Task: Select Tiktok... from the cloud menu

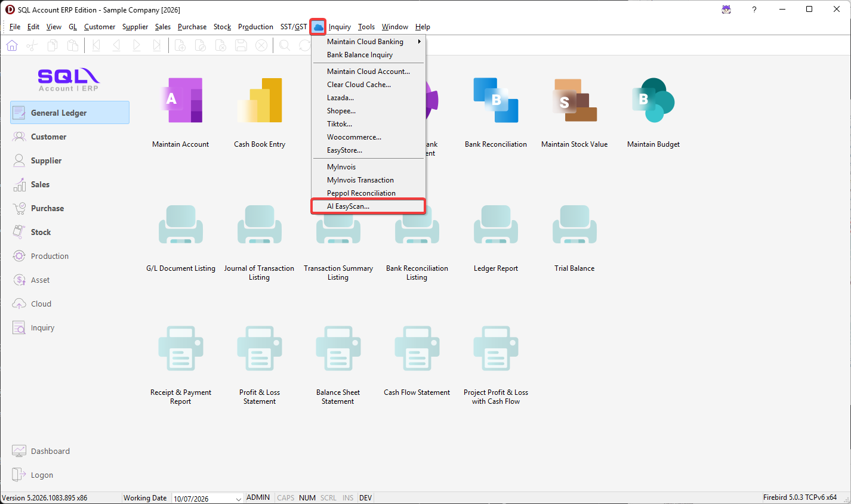Action: 369,124
